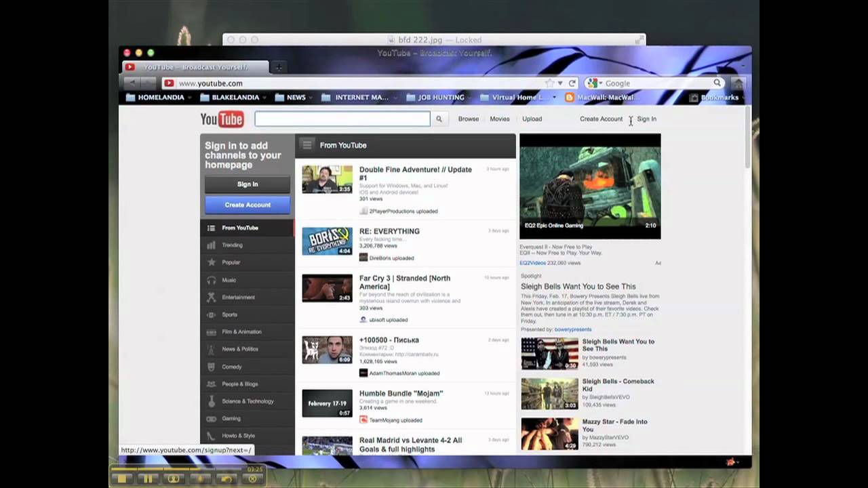Click the YouTube logo

pyautogui.click(x=222, y=119)
